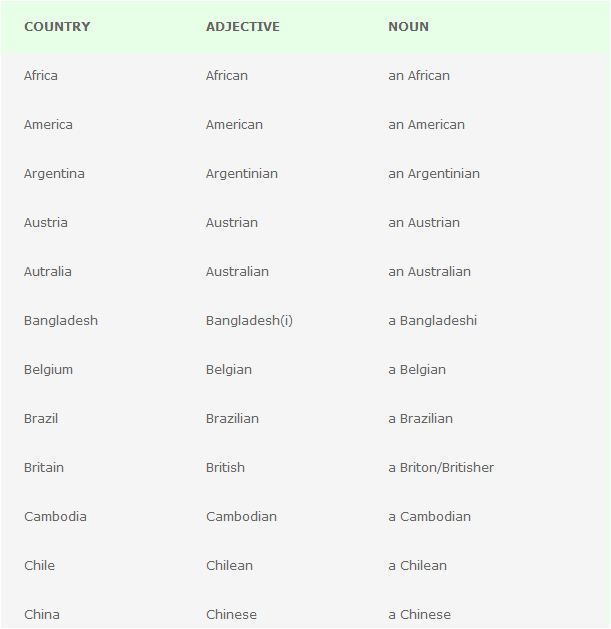Click the Cambodia country cell

coord(55,517)
